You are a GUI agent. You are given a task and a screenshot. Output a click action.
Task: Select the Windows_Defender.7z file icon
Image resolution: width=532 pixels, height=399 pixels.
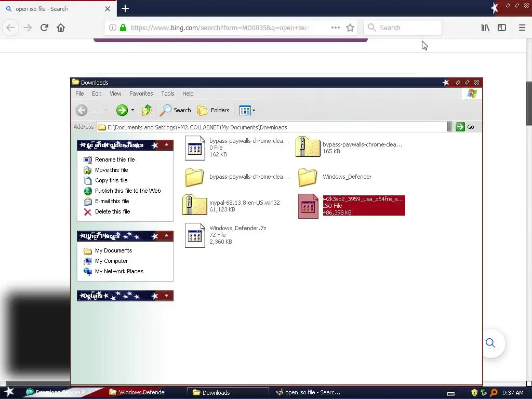[195, 235]
